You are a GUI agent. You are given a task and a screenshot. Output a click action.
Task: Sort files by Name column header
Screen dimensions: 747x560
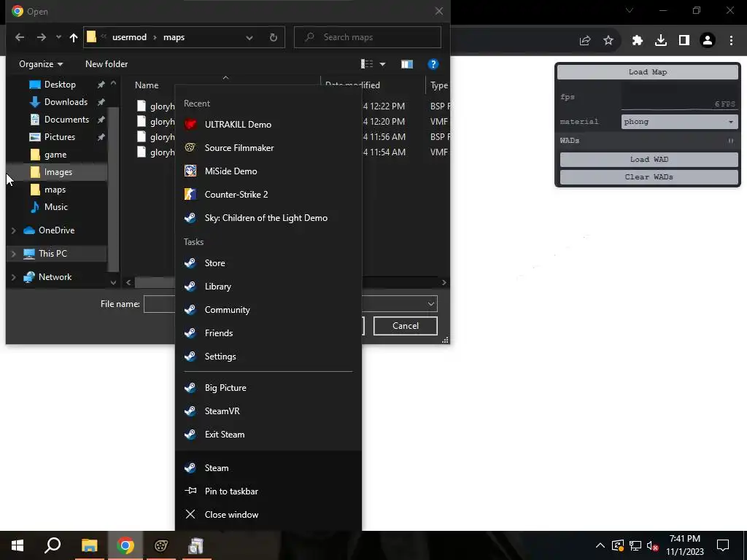point(147,85)
